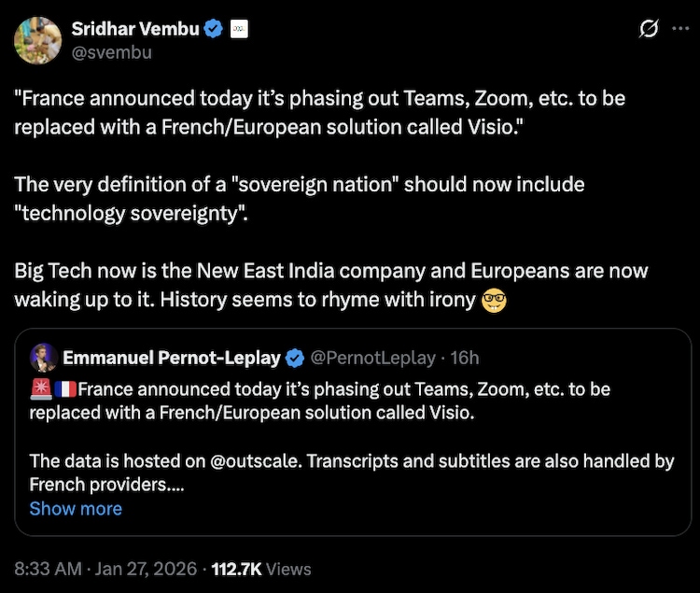
Task: Click Sridhar Vembu's profile avatar
Action: tap(39, 39)
